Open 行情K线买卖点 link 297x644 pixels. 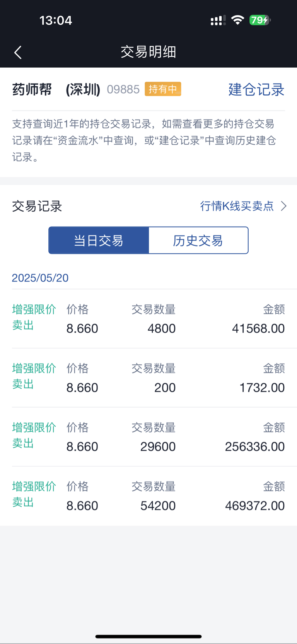click(237, 206)
